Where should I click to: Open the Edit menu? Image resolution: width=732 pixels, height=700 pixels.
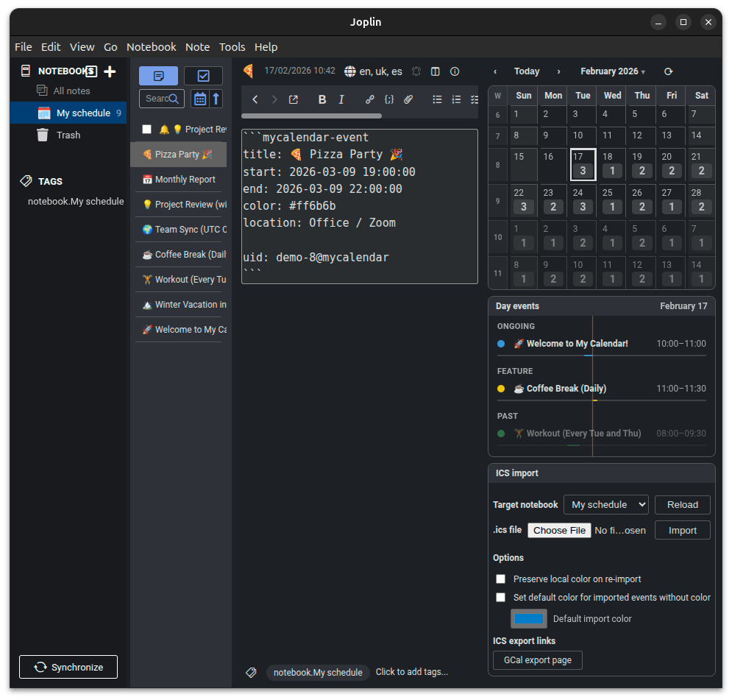click(51, 47)
